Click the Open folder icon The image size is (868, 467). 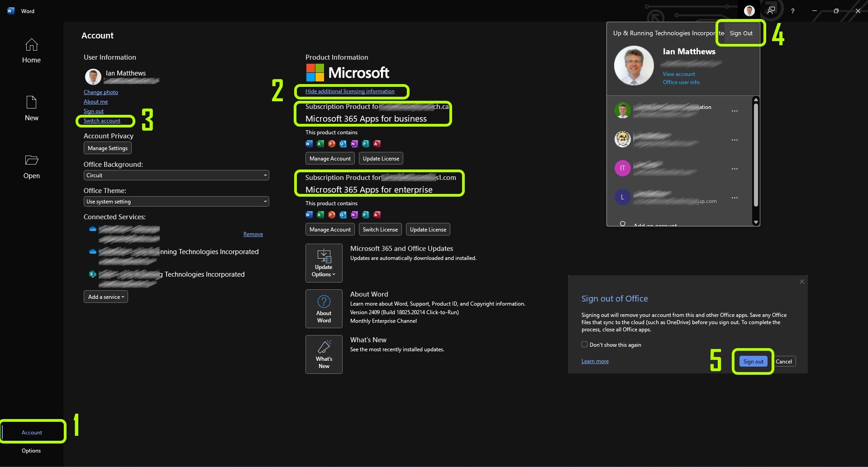coord(31,160)
